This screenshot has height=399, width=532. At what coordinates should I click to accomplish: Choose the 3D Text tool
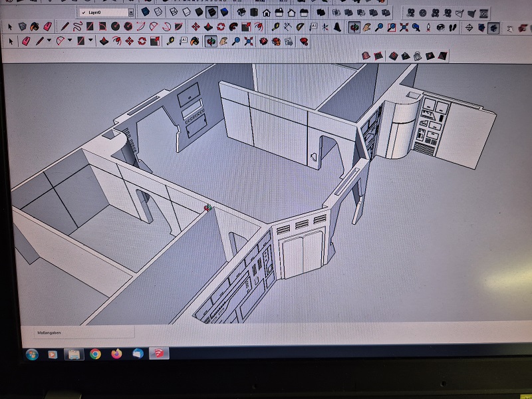coord(338,27)
